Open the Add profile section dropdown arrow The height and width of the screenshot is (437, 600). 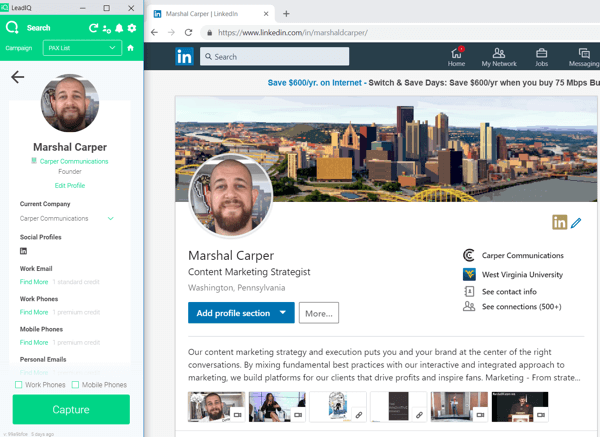coord(283,313)
